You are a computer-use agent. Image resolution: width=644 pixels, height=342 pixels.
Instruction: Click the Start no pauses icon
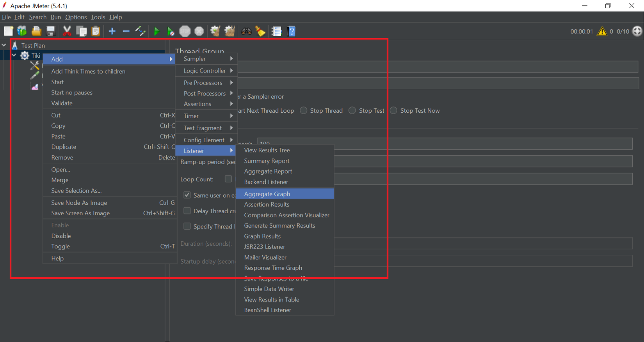[x=171, y=31]
